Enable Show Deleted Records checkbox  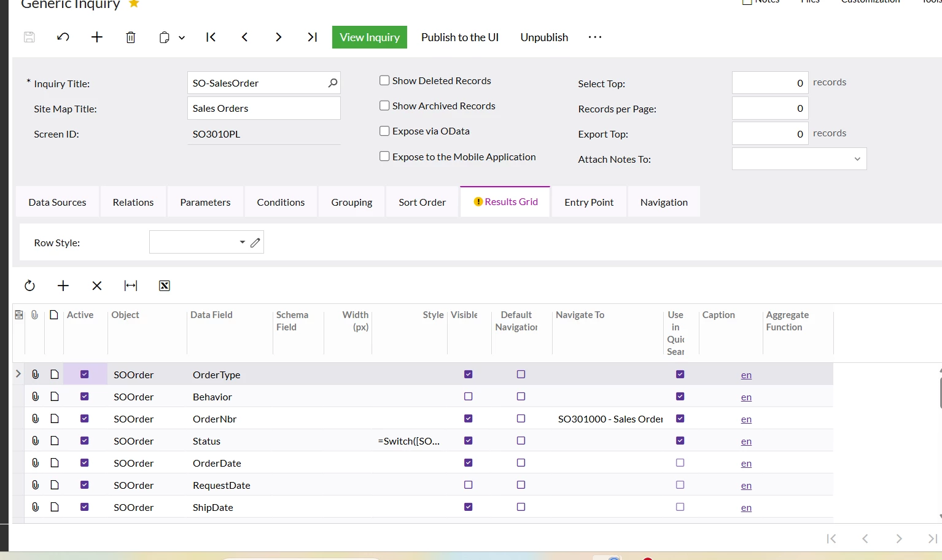pos(384,80)
